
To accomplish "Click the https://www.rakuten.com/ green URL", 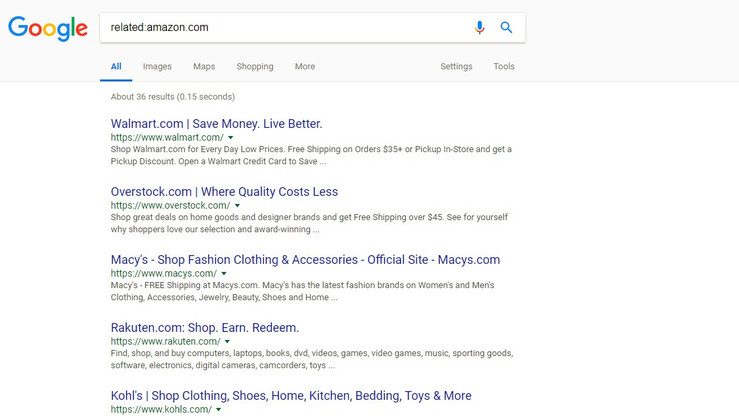I will click(x=165, y=342).
